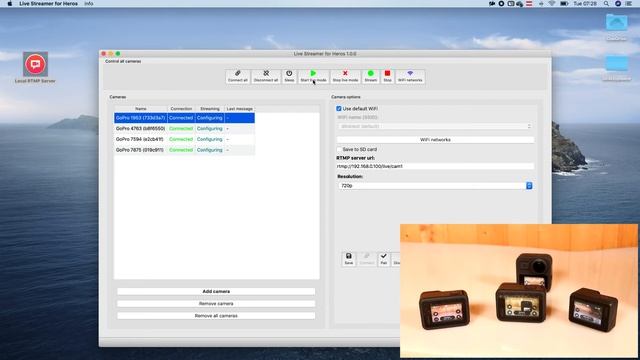This screenshot has width=640, height=360.
Task: Click into RTMP server url field
Action: tap(435, 166)
